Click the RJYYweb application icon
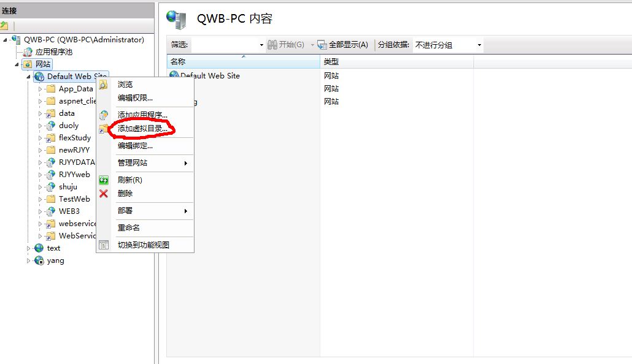The width and height of the screenshot is (632, 364). [x=50, y=175]
